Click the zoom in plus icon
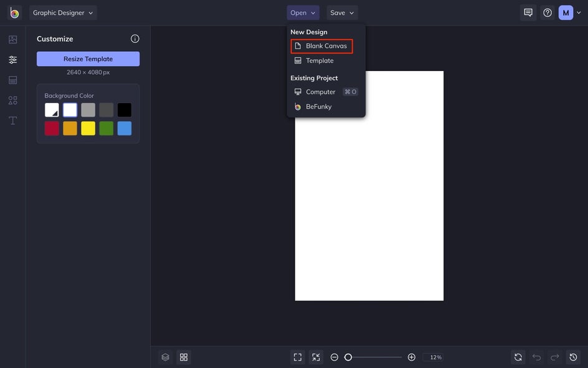 tap(411, 357)
